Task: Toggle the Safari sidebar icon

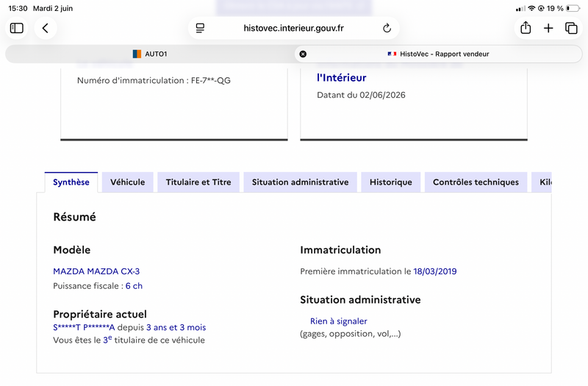Action: point(16,28)
